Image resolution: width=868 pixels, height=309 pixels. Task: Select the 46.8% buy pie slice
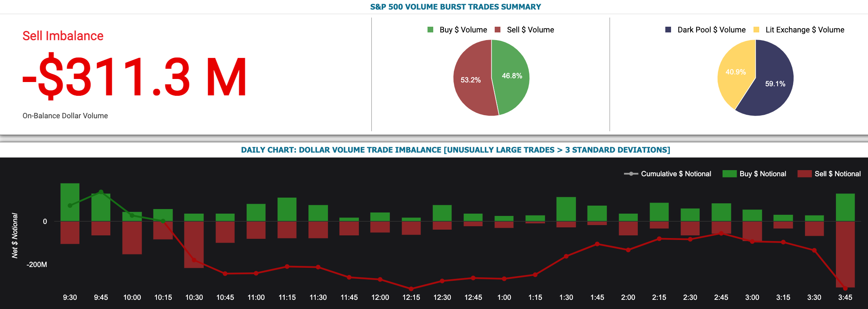tap(511, 76)
